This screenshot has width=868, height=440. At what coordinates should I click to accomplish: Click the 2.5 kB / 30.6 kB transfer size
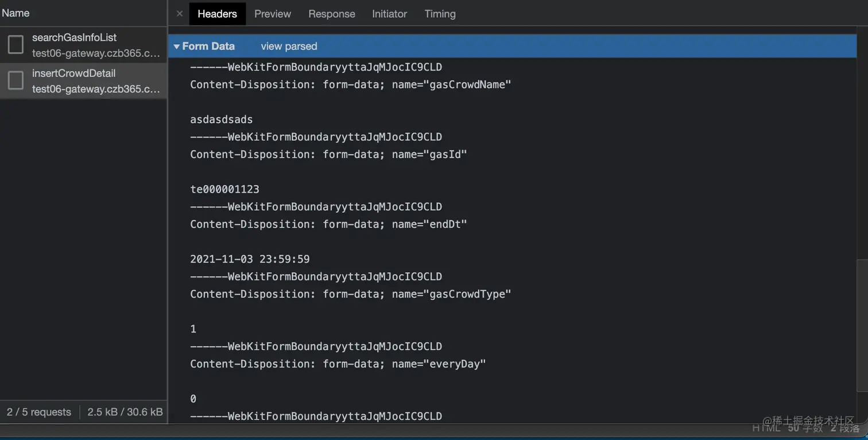(x=125, y=412)
